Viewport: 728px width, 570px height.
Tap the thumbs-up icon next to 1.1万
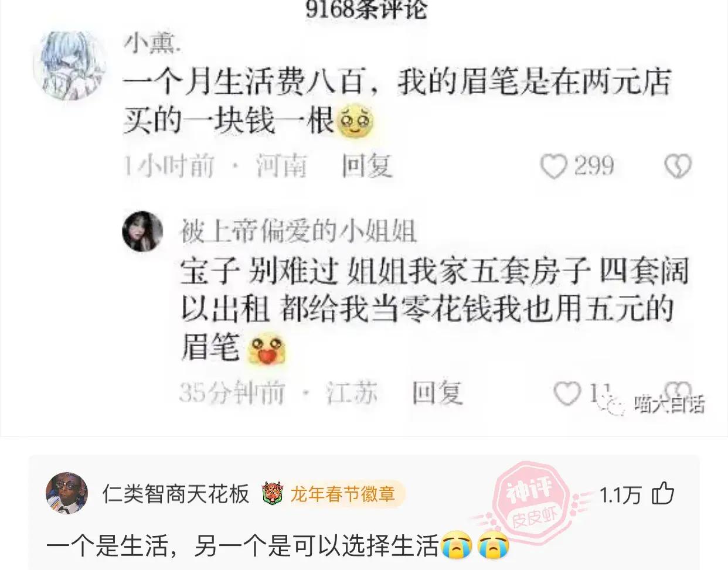(663, 494)
